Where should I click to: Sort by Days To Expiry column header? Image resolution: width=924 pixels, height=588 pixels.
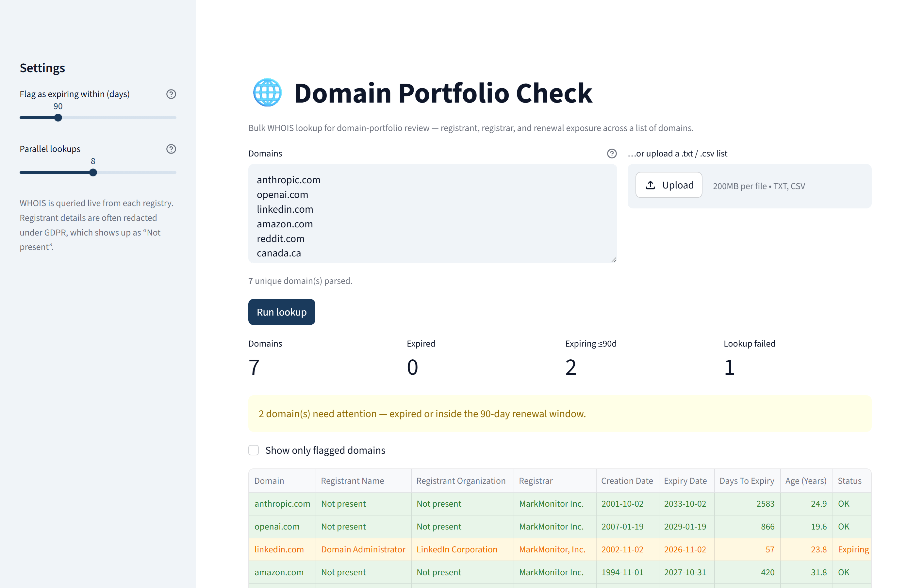click(x=747, y=481)
